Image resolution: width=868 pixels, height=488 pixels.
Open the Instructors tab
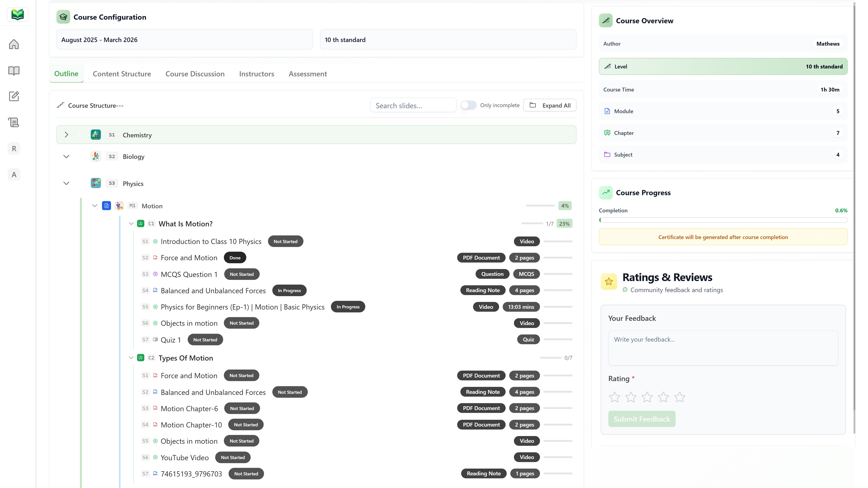click(256, 74)
